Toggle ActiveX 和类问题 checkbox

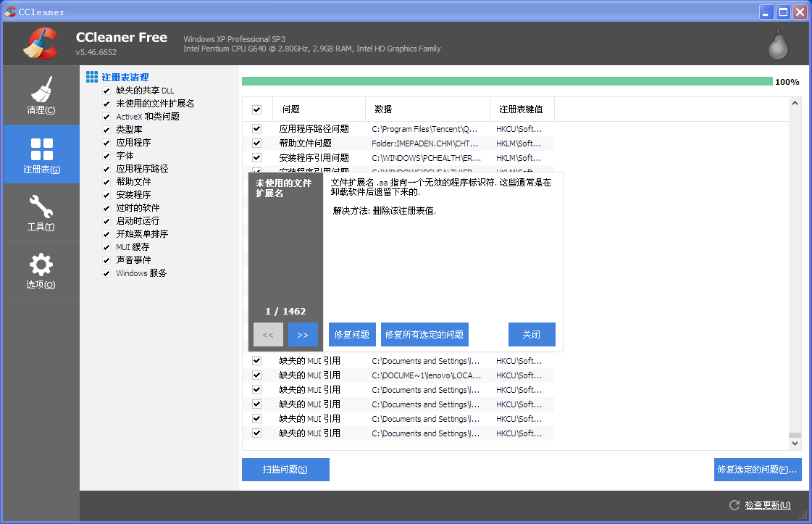pos(106,117)
